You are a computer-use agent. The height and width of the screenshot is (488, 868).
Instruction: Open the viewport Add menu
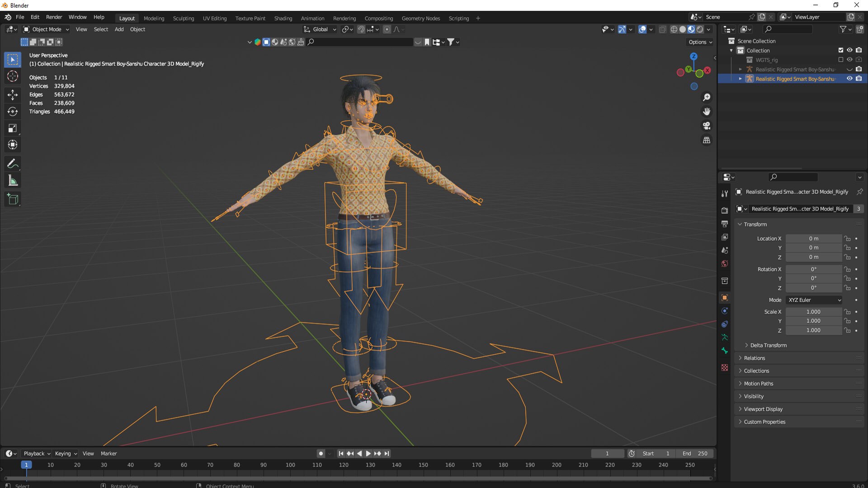(119, 29)
